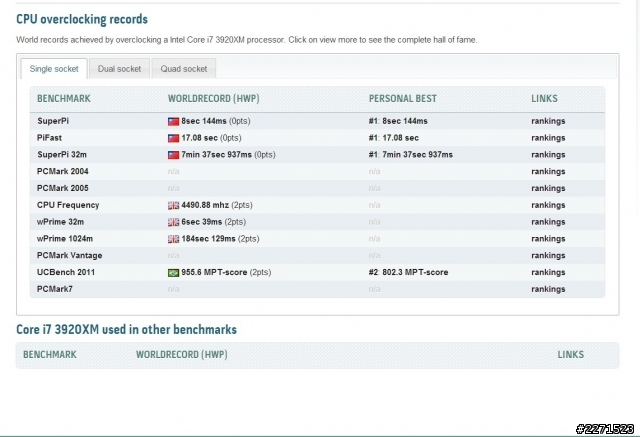The height and width of the screenshot is (437, 640).
Task: Click the PCMark 2004 benchmark name
Action: tap(62, 171)
